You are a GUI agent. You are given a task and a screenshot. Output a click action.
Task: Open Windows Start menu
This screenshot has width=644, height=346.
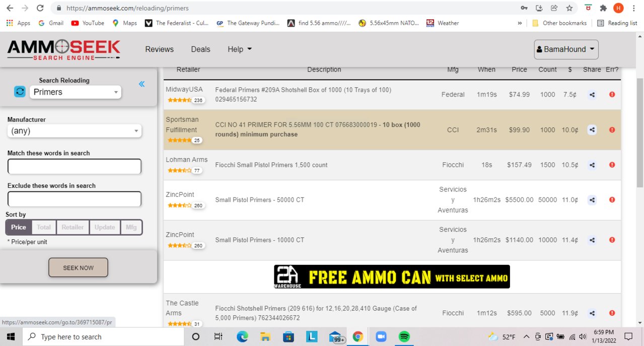12,337
